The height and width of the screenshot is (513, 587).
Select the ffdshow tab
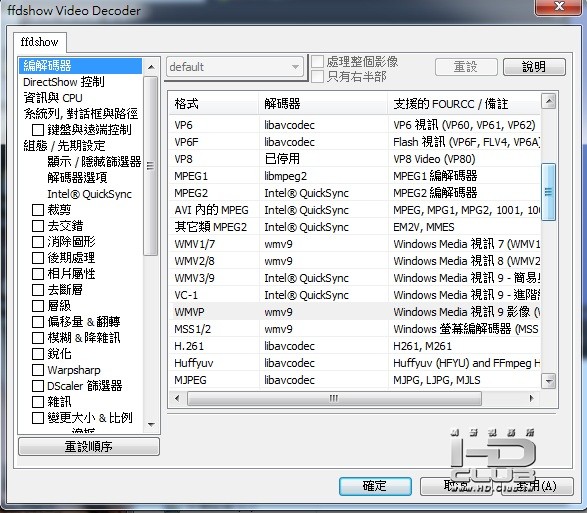tap(39, 42)
